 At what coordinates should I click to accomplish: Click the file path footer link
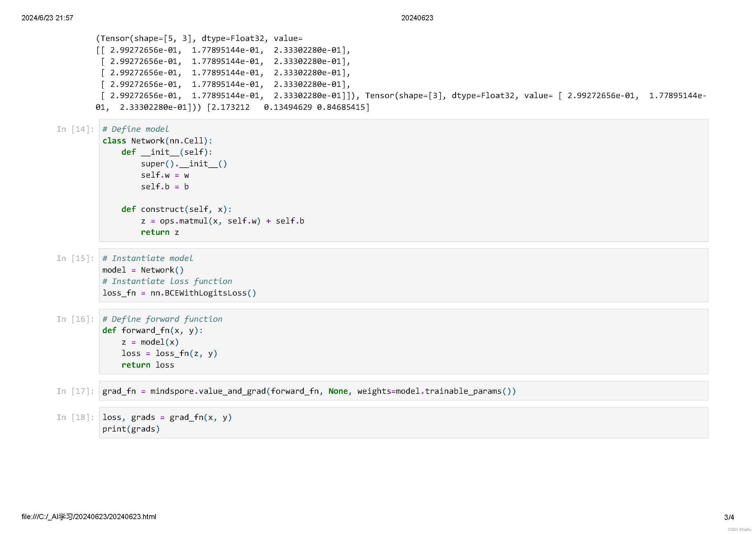coord(89,517)
